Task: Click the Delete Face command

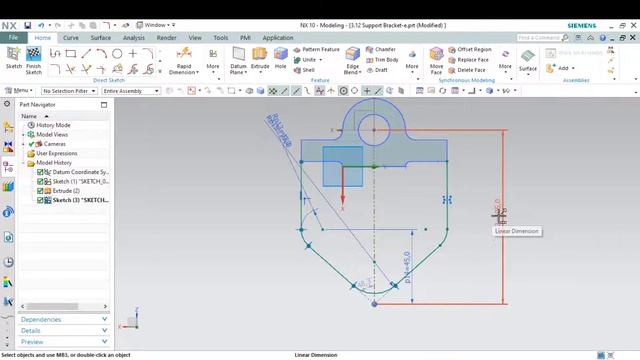Action: (x=467, y=70)
